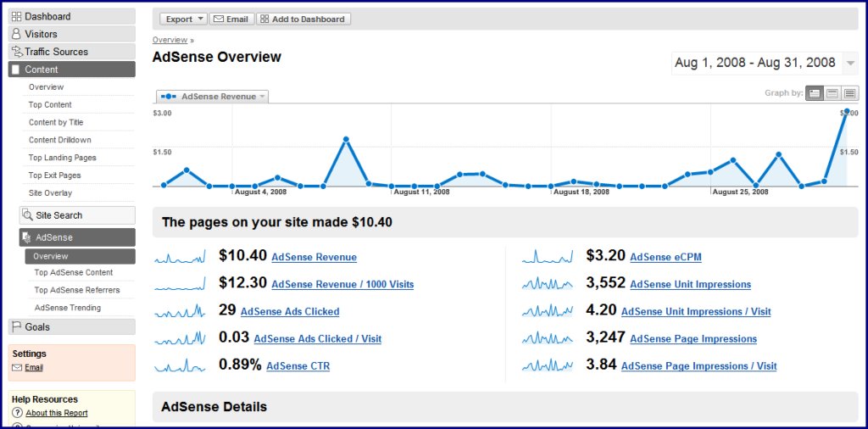The width and height of the screenshot is (868, 429).
Task: Open AdSense Page Impressions link
Action: [693, 339]
